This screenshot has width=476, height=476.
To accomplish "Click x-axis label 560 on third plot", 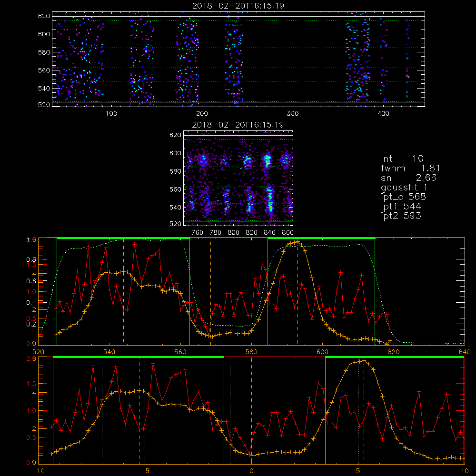I will (180, 352).
